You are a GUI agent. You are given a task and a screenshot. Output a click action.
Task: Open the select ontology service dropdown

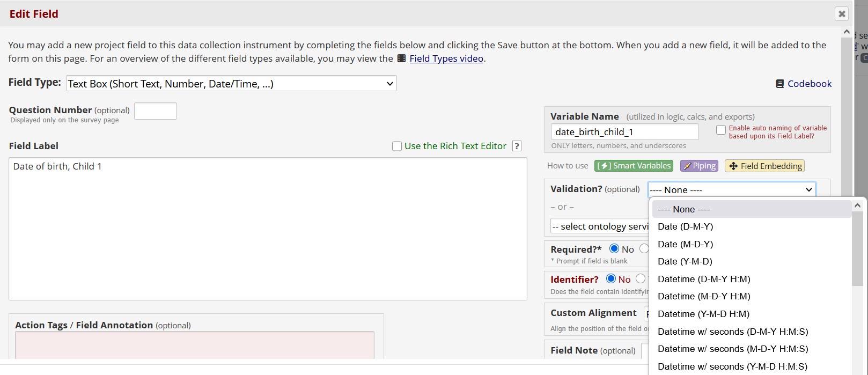point(599,226)
